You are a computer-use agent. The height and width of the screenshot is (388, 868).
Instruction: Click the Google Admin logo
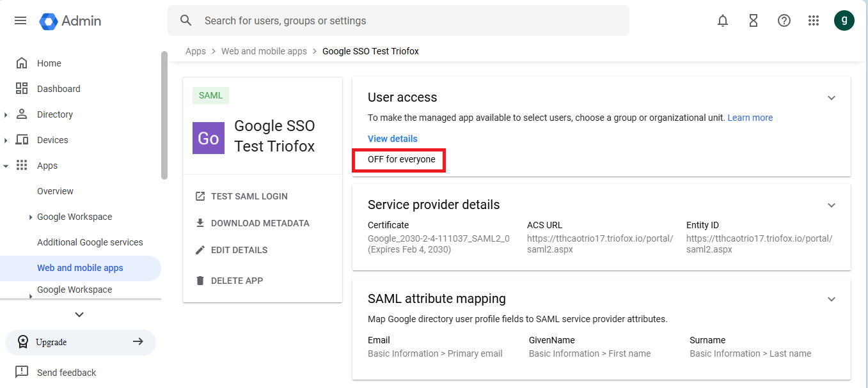tap(70, 21)
